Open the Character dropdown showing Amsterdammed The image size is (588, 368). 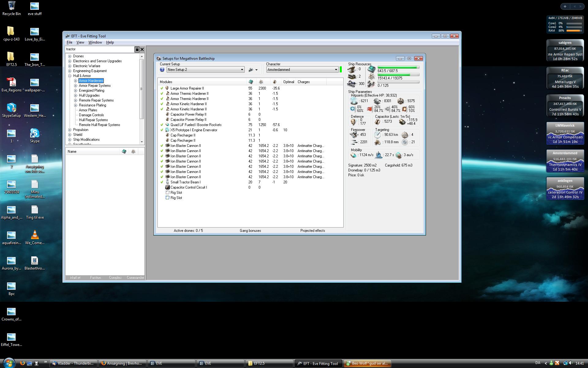click(x=336, y=70)
